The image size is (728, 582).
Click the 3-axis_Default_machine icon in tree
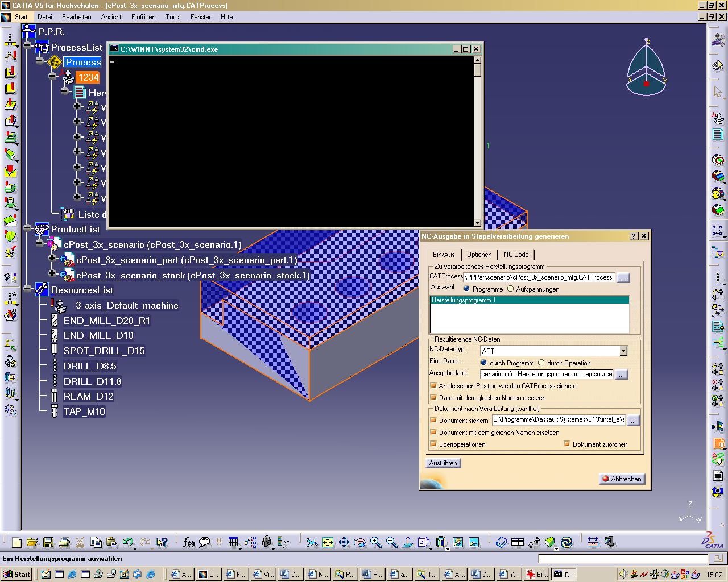[59, 305]
